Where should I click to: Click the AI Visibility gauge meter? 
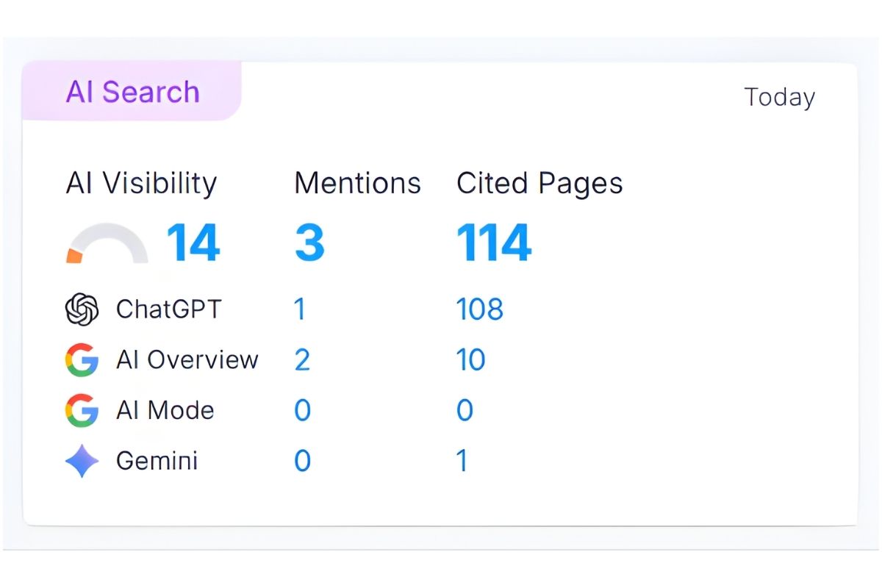107,245
